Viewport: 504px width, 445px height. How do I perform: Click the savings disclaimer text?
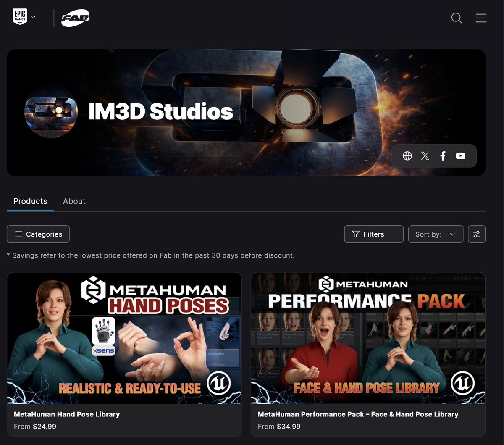pos(151,255)
